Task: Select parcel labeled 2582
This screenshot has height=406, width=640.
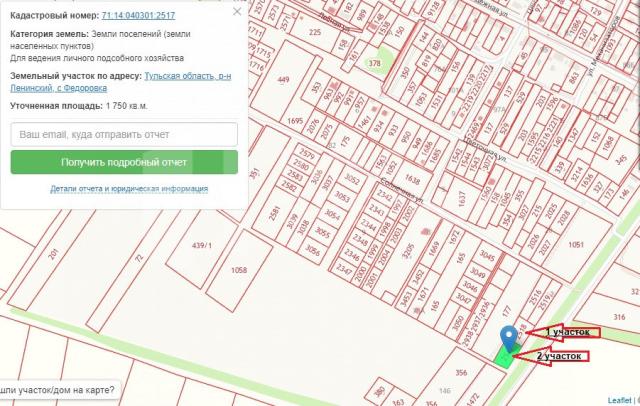Action: (x=289, y=186)
